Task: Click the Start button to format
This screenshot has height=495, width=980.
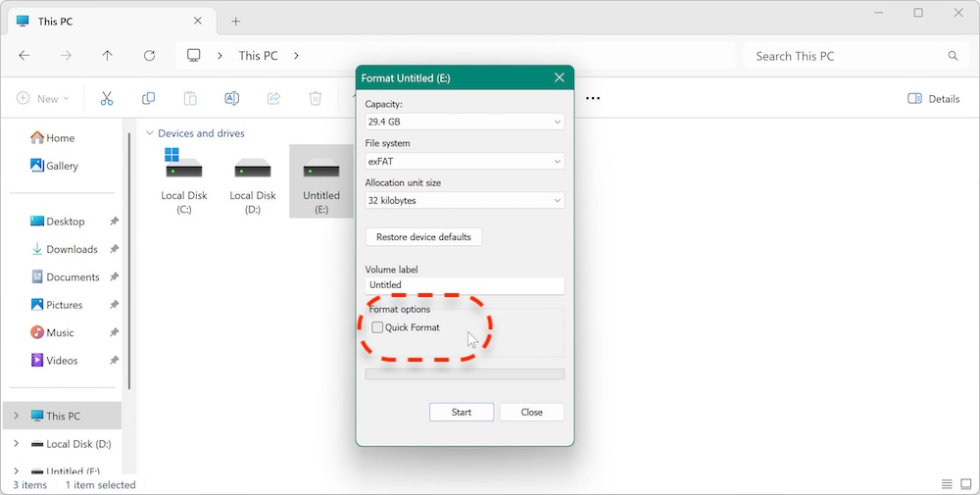Action: pyautogui.click(x=462, y=412)
